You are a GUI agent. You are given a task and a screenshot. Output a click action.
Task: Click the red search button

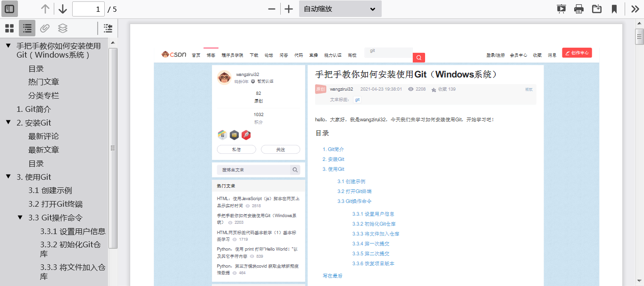(x=419, y=58)
